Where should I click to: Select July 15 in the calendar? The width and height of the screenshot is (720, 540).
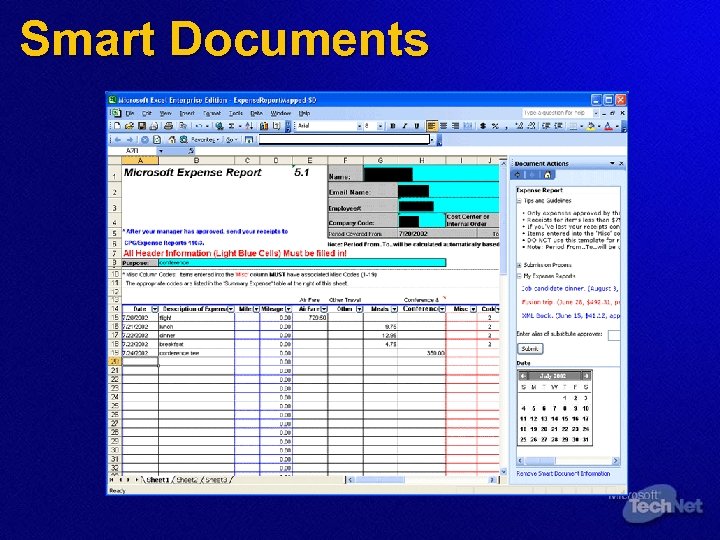pos(565,419)
